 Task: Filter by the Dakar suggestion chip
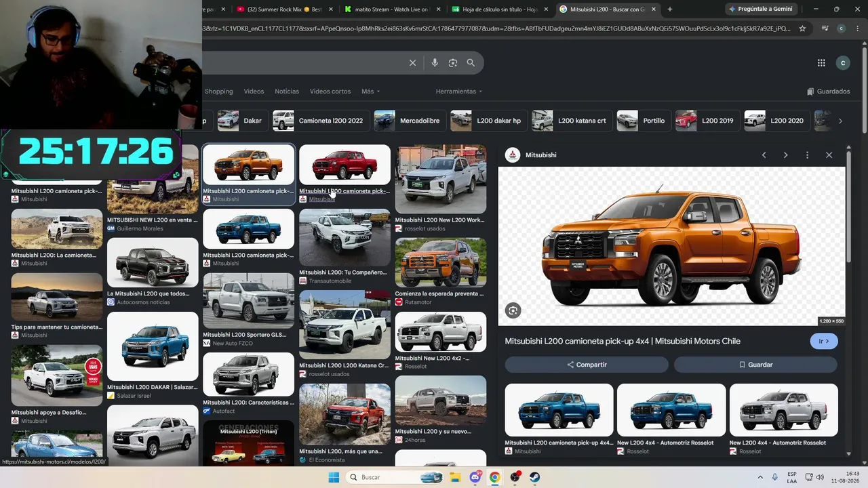point(243,121)
